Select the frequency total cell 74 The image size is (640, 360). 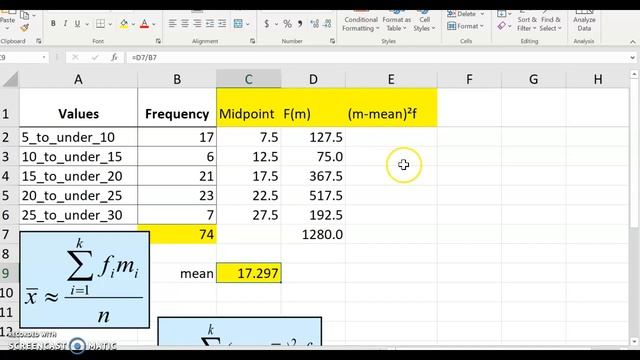pyautogui.click(x=177, y=234)
